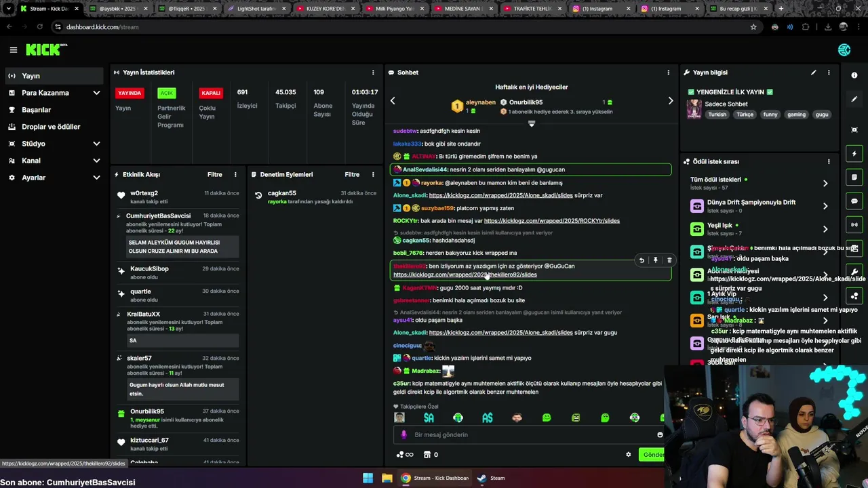Open Windows Start menu on taskbar
868x488 pixels.
click(368, 478)
